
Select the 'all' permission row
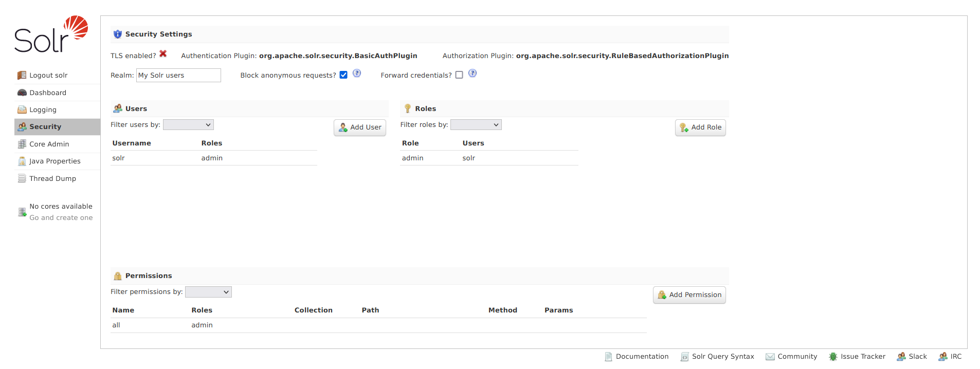(378, 325)
